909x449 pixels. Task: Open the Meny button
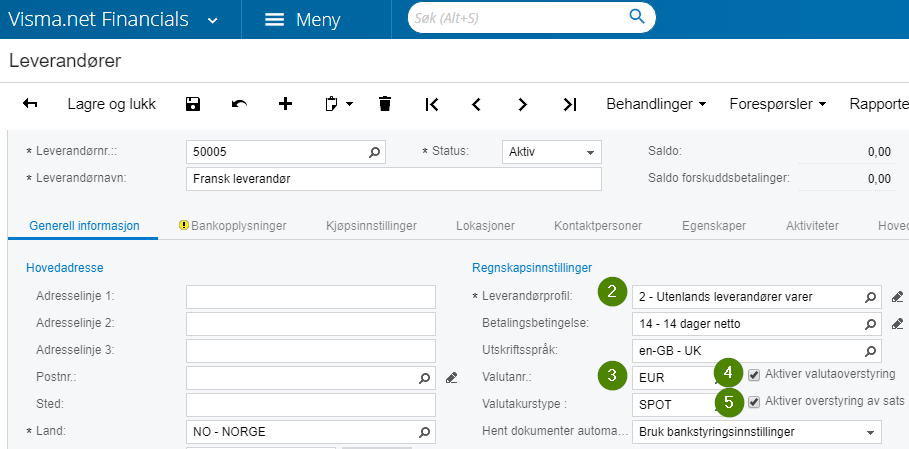coord(302,20)
